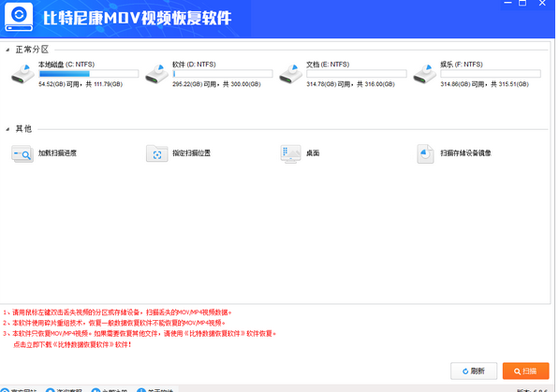This screenshot has width=559, height=392.
Task: Select the 软件 (D: NTFS) drive icon
Action: coord(157,74)
